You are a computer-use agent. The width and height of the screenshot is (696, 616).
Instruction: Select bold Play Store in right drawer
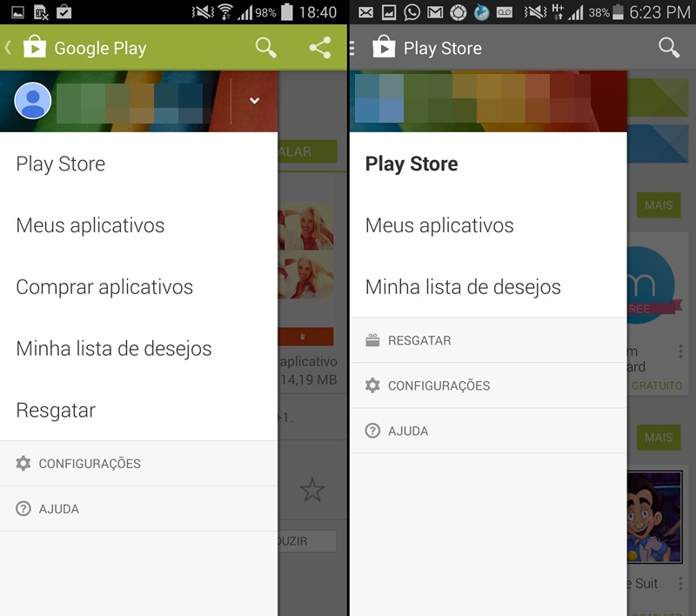(x=488, y=164)
